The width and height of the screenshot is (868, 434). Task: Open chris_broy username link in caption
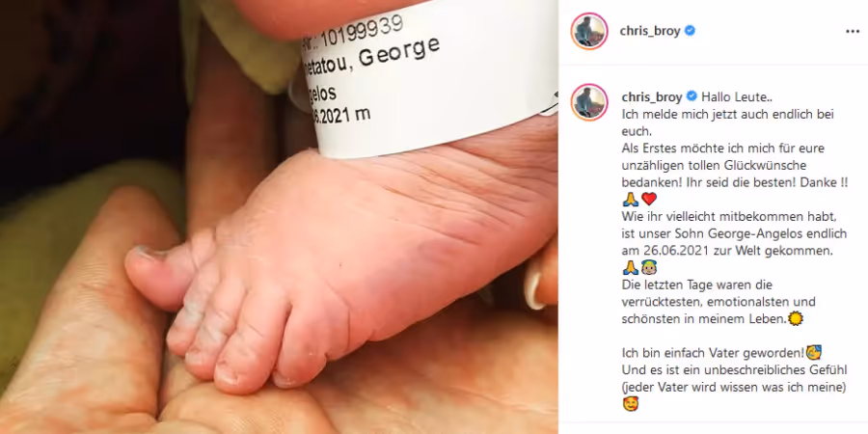coord(652,97)
